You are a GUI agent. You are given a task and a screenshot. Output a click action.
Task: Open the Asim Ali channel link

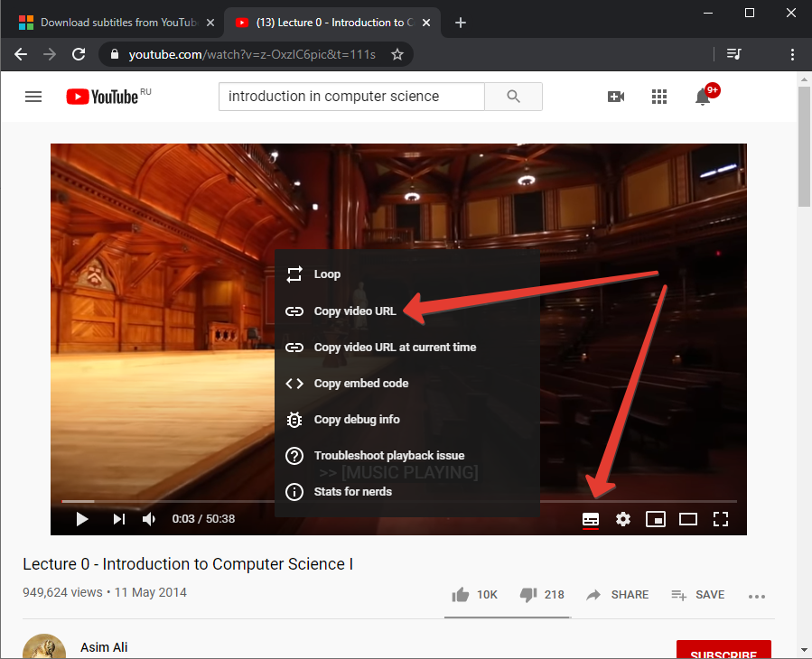pos(102,646)
